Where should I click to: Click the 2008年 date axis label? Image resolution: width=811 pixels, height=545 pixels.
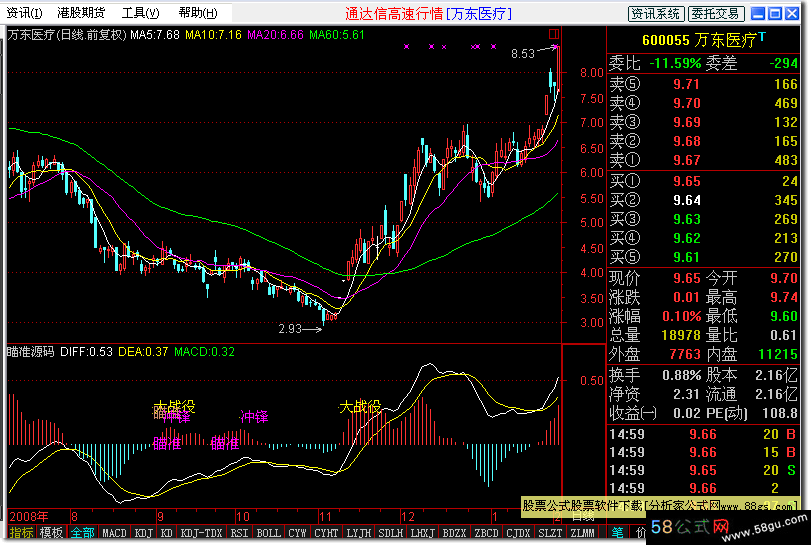tap(29, 516)
